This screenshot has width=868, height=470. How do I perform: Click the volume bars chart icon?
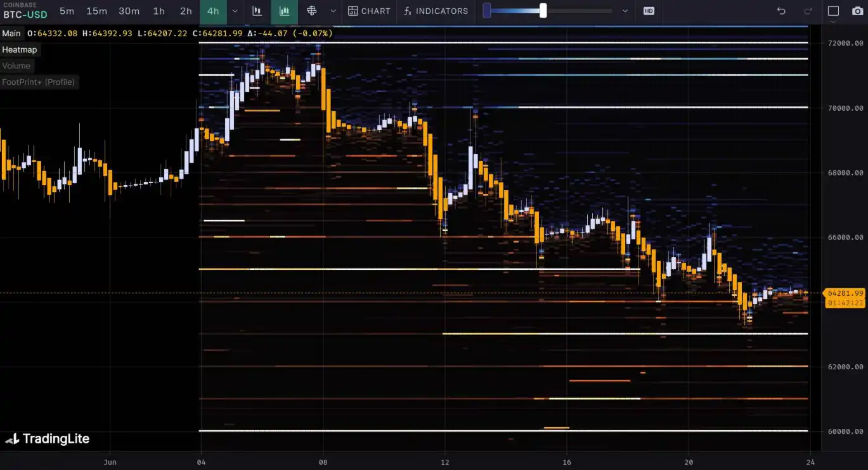pyautogui.click(x=284, y=11)
